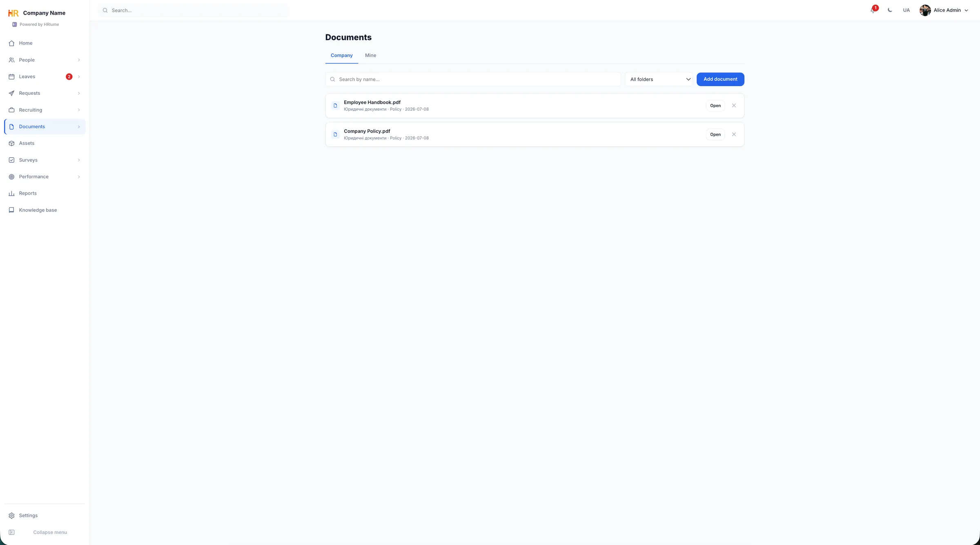Open Knowledge base in the sidebar
980x545 pixels.
[x=45, y=210]
